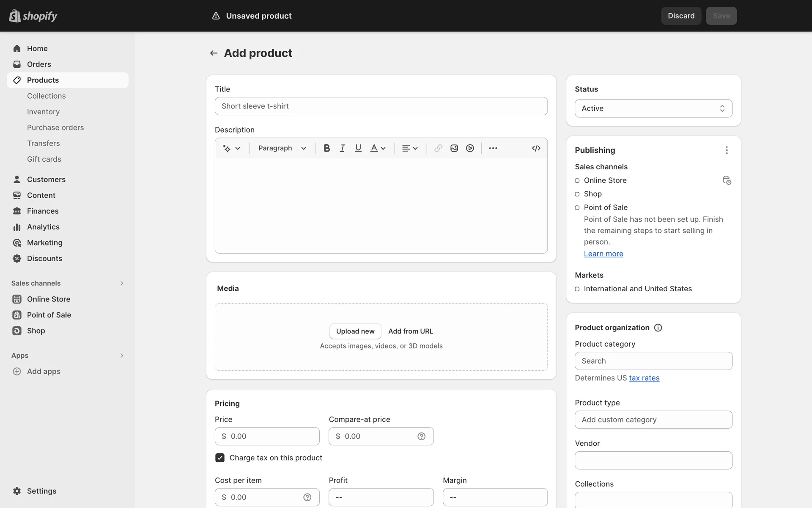Switch to HTML code view

click(536, 148)
